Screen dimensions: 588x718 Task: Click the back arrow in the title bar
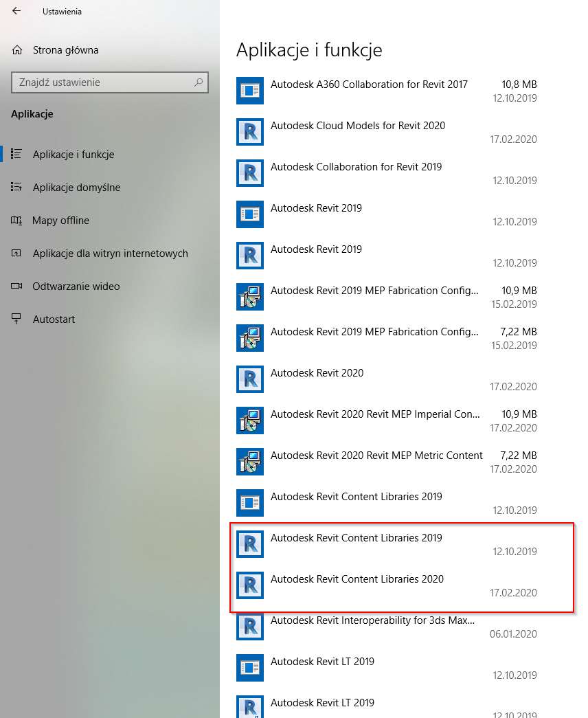pyautogui.click(x=15, y=11)
